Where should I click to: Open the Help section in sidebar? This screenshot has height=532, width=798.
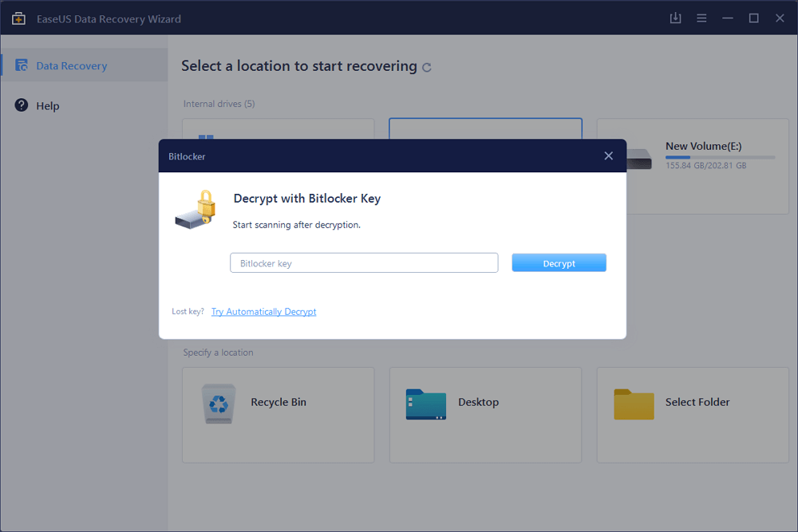(47, 106)
